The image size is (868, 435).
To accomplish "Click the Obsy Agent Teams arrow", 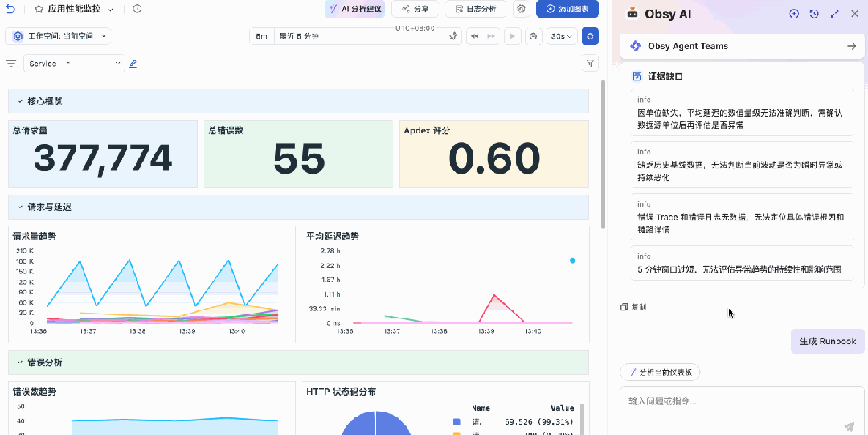I will click(852, 46).
